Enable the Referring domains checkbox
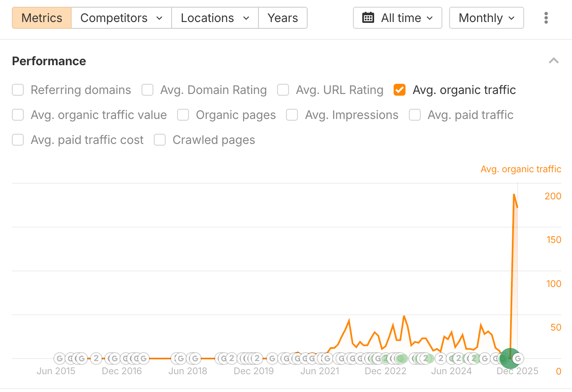The image size is (572, 392). 17,90
